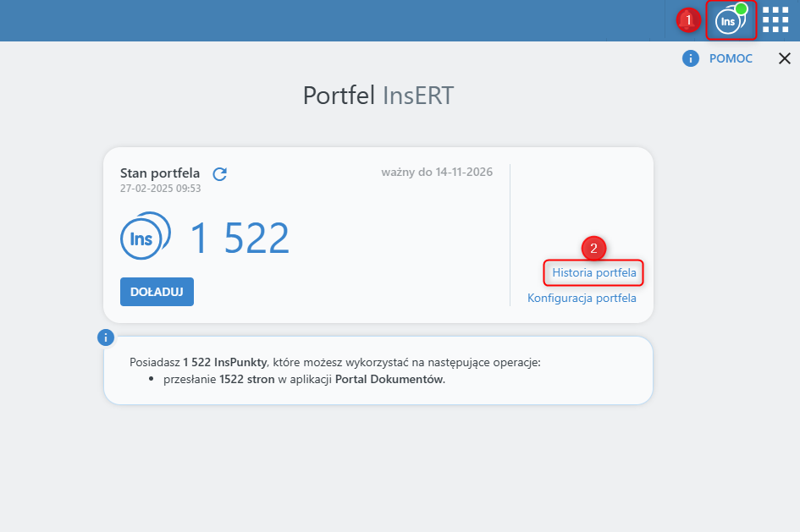Open the apps grid menu

(x=775, y=19)
